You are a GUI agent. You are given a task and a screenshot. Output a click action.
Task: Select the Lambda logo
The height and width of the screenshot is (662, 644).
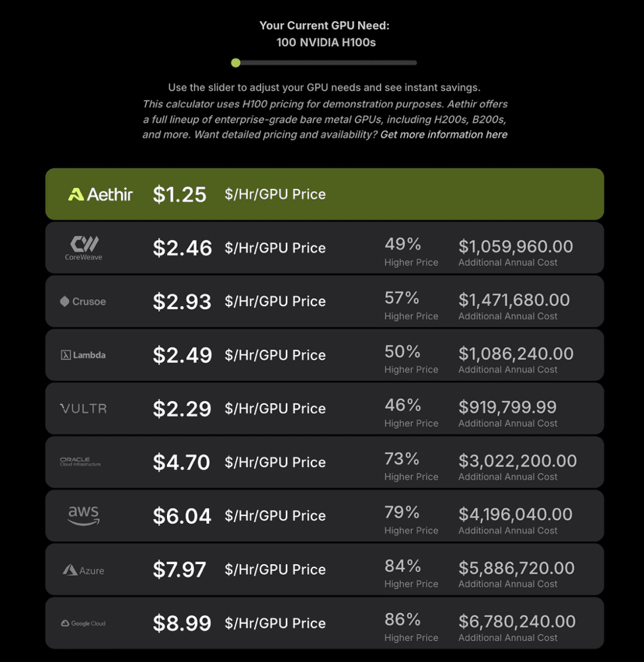(x=83, y=355)
